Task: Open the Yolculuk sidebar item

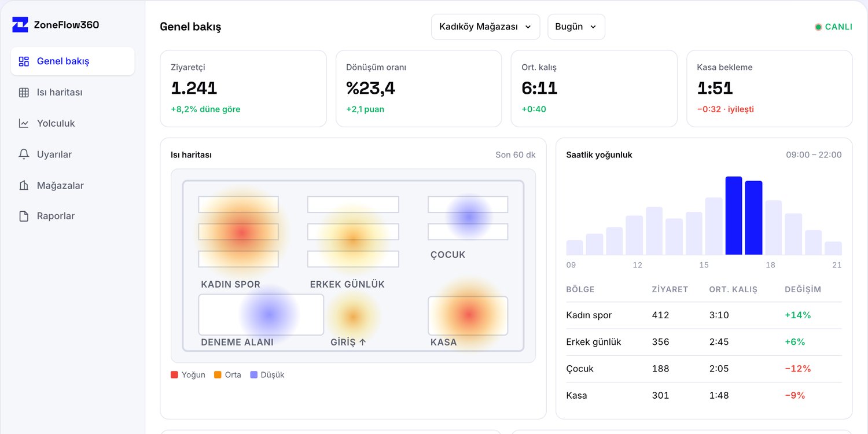Action: pyautogui.click(x=72, y=123)
